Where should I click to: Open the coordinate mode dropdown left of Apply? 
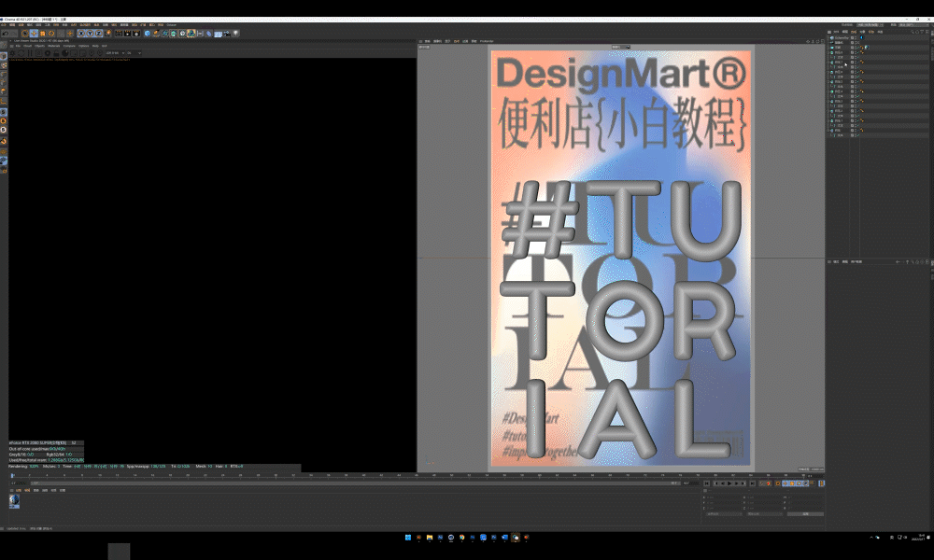(765, 514)
